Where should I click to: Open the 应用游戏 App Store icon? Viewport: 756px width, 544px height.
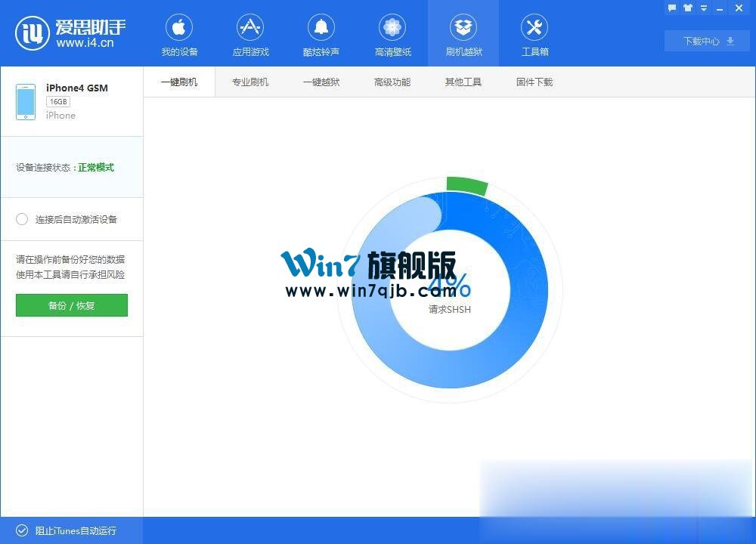click(x=250, y=27)
